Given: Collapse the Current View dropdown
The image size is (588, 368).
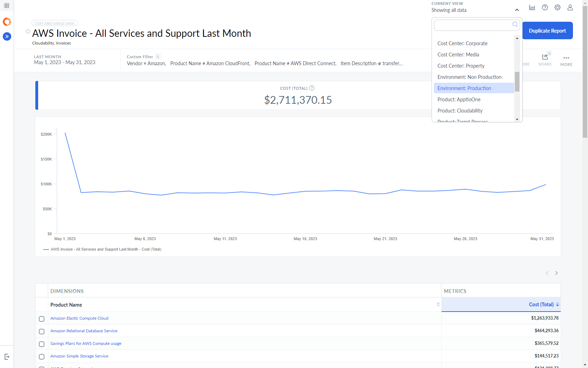Looking at the screenshot, I should (517, 10).
